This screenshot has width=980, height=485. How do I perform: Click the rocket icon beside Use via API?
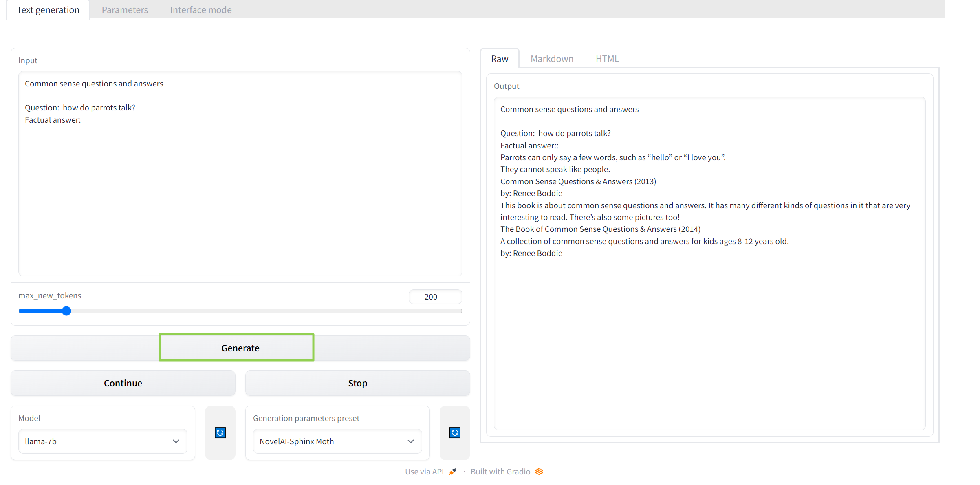[453, 472]
